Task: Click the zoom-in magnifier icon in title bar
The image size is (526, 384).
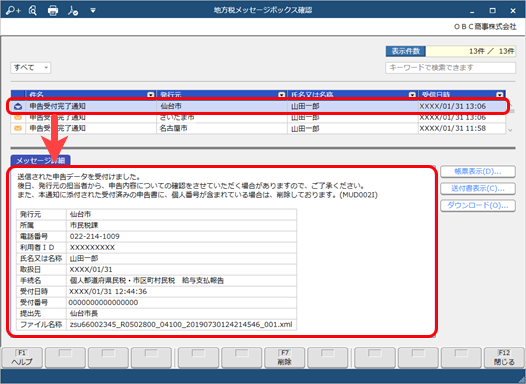Action: pos(13,11)
